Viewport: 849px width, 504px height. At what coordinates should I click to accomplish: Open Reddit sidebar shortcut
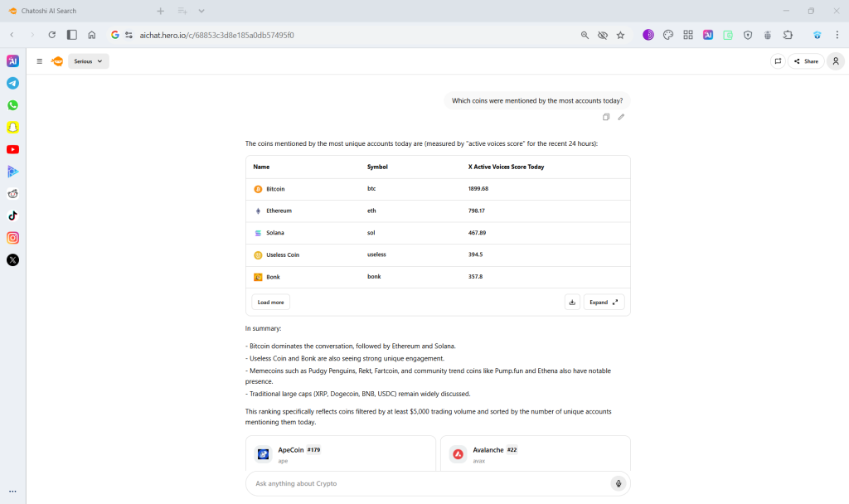pyautogui.click(x=12, y=193)
